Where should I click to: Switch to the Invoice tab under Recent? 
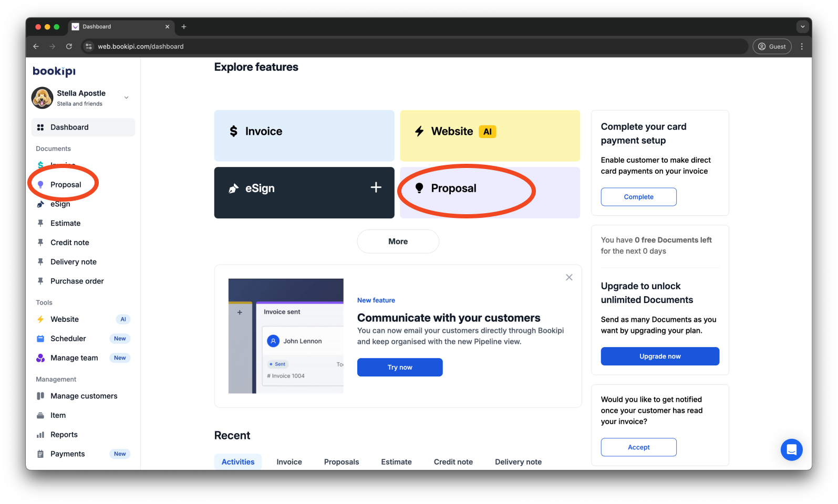pos(289,462)
